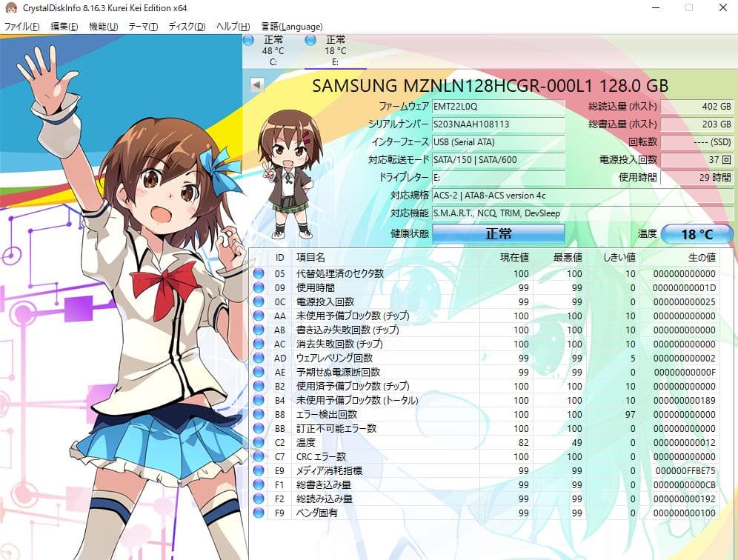Click the 温度 attribute name in row C2
Viewport: 738px width, 560px height.
pyautogui.click(x=305, y=442)
